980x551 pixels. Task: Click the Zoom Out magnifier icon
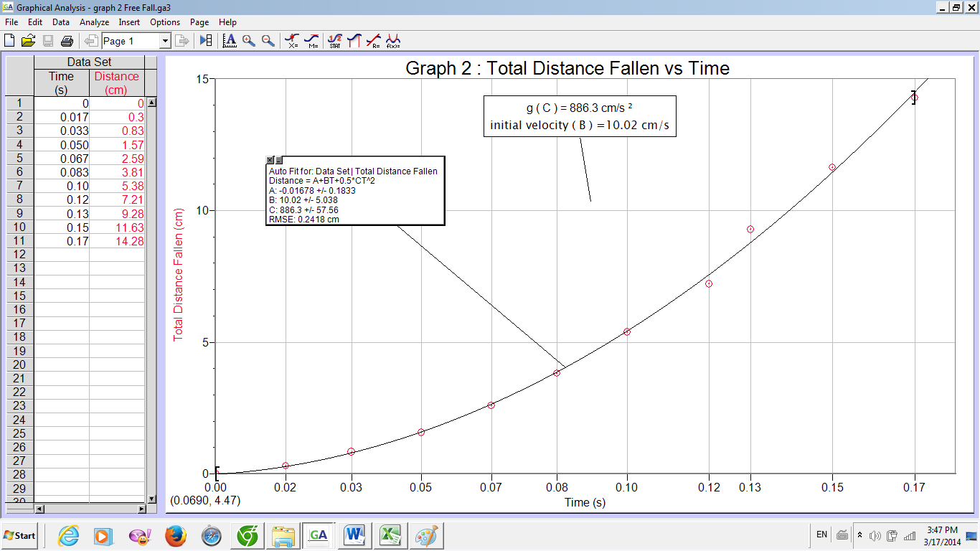coord(268,41)
